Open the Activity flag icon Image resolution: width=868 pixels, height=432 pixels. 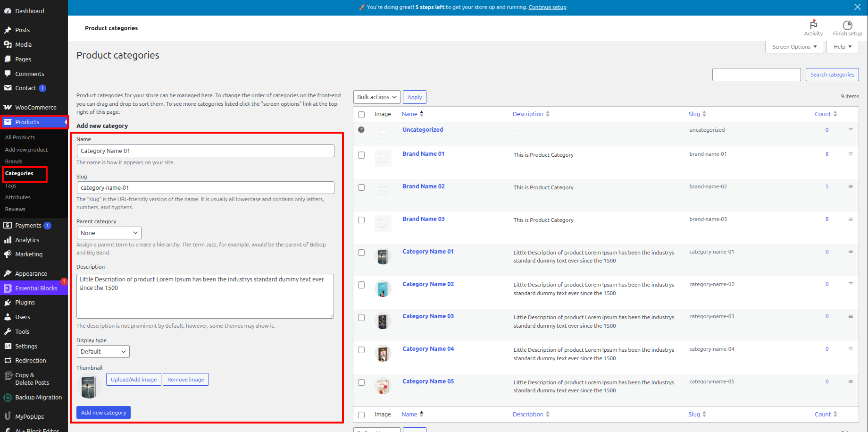(x=813, y=25)
